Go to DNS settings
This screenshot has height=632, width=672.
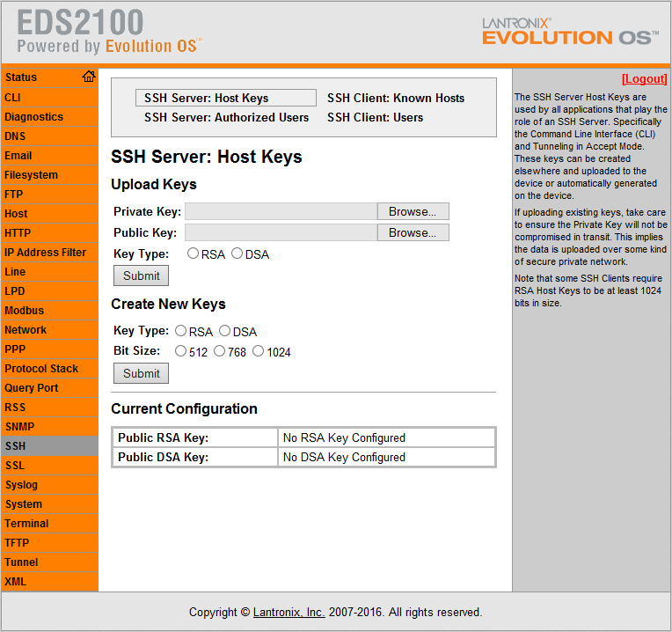point(50,136)
